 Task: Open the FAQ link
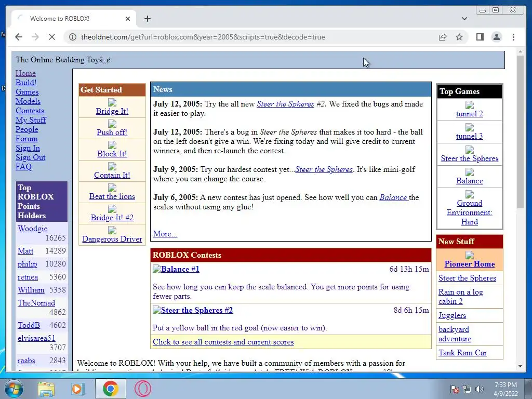click(24, 167)
